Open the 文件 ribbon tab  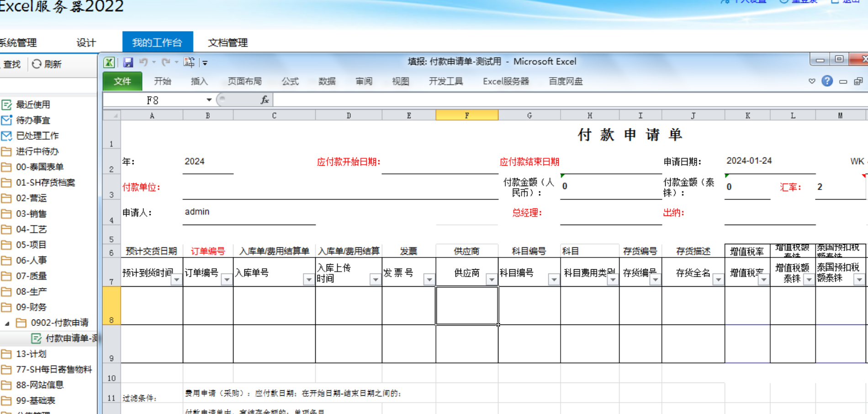pyautogui.click(x=122, y=81)
